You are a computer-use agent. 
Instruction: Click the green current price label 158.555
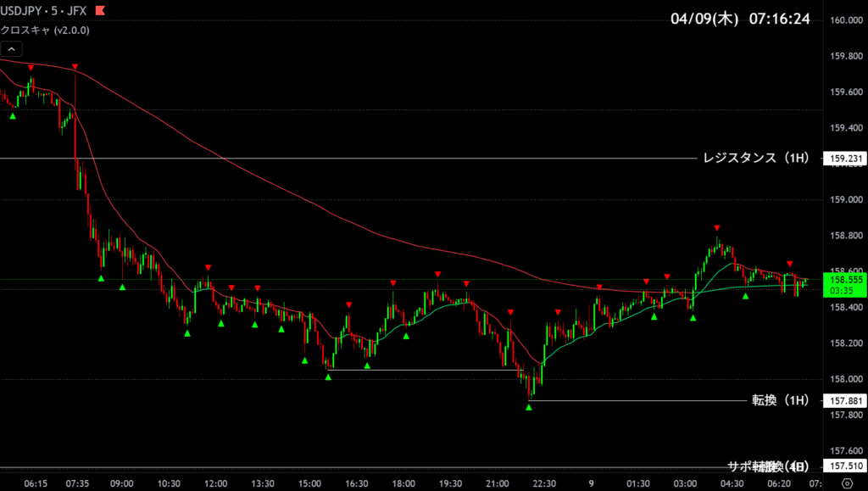click(846, 279)
